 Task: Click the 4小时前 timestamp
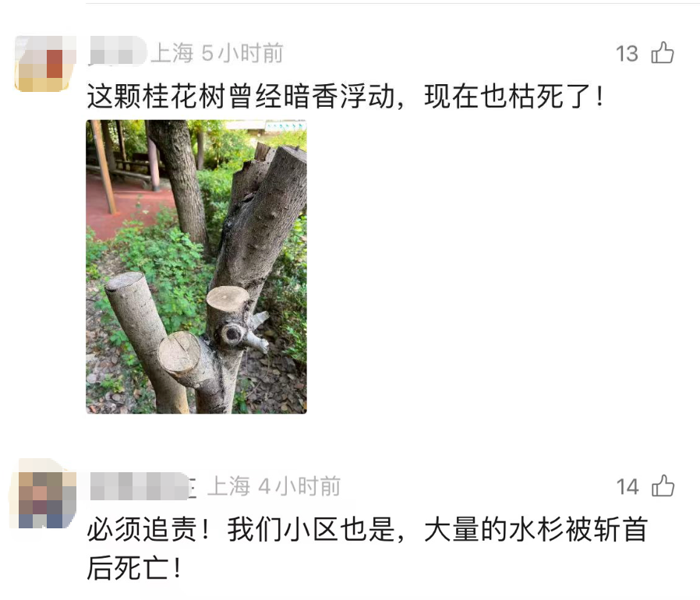coord(299,486)
